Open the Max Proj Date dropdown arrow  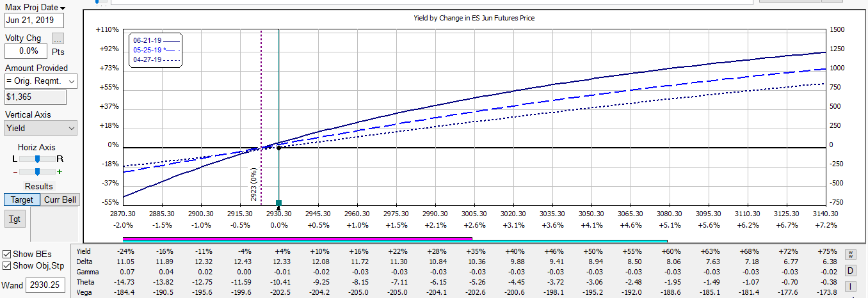pyautogui.click(x=63, y=8)
